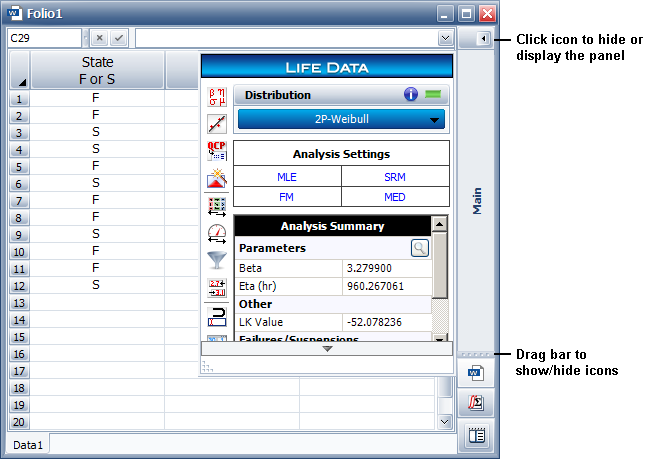Image resolution: width=646 pixels, height=459 pixels.
Task: Open the 2P-Weibull distribution dropdown
Action: pos(341,120)
